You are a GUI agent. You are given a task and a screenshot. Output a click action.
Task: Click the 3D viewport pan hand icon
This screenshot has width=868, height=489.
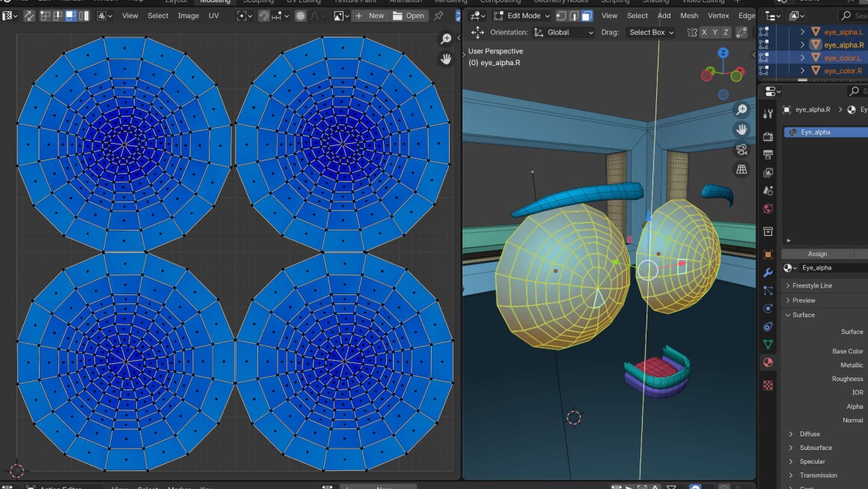(742, 130)
